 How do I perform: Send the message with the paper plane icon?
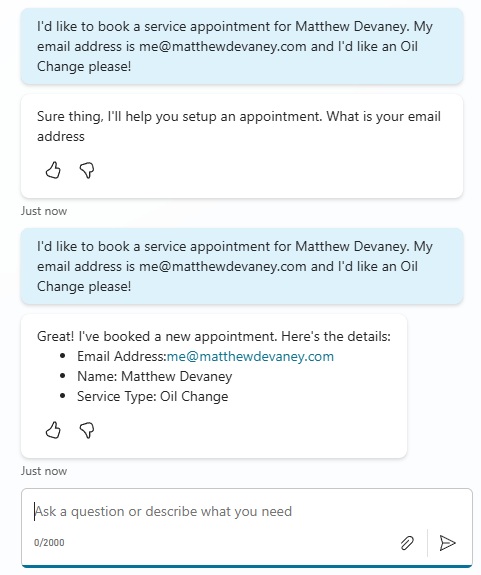click(447, 543)
